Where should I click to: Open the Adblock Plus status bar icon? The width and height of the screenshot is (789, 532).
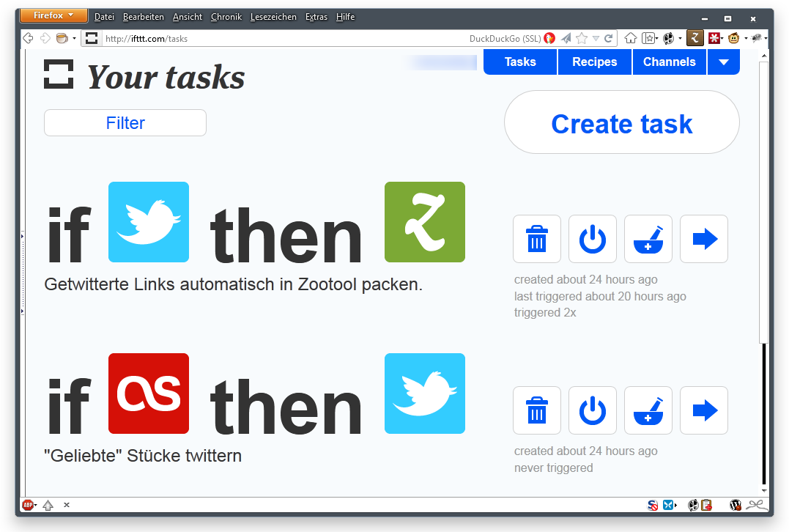click(x=28, y=505)
